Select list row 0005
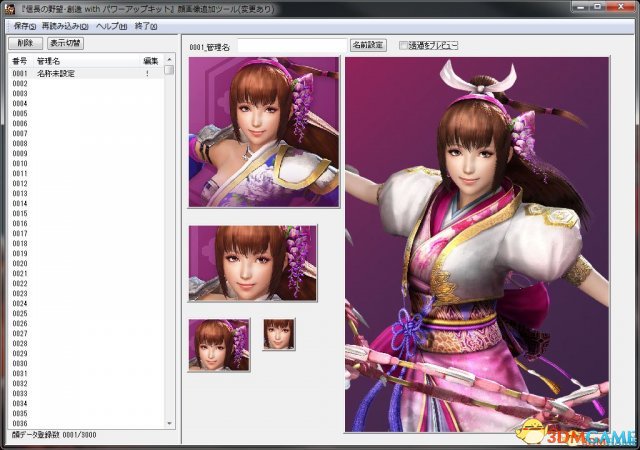The image size is (640, 450). tap(86, 114)
